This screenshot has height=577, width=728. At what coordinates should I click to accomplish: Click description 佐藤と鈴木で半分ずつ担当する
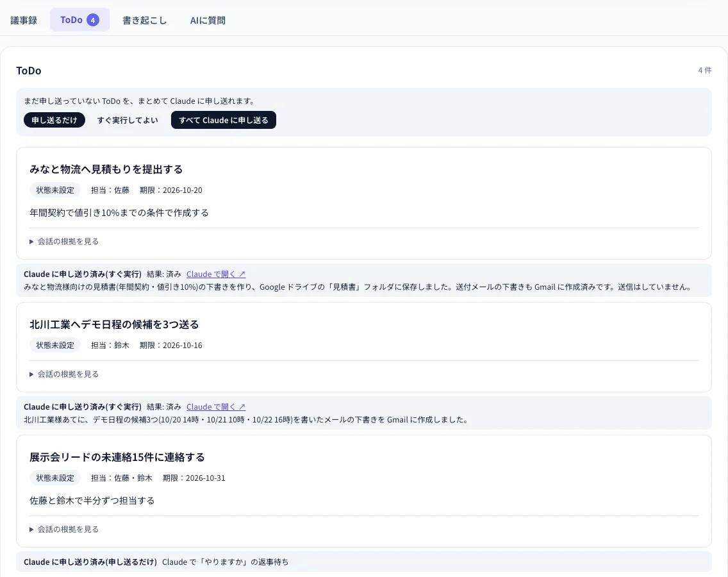(x=92, y=500)
